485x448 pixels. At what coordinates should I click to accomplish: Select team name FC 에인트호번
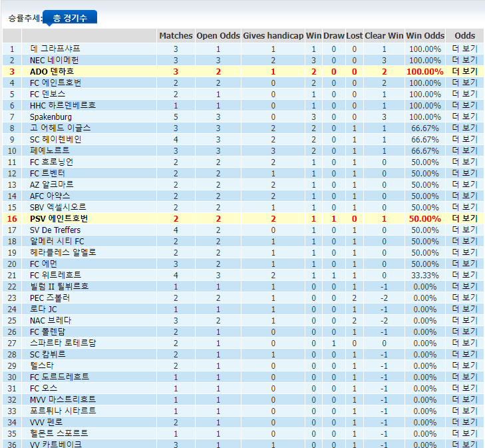click(x=55, y=83)
